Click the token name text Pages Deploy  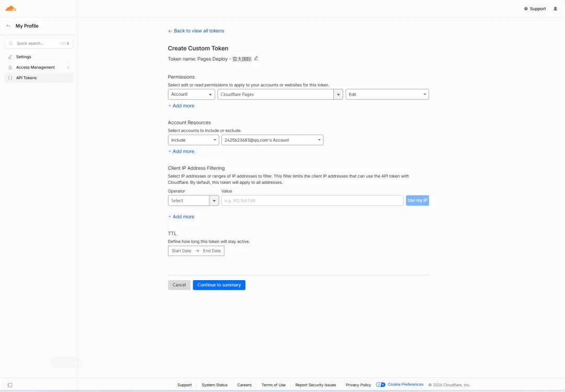[212, 59]
